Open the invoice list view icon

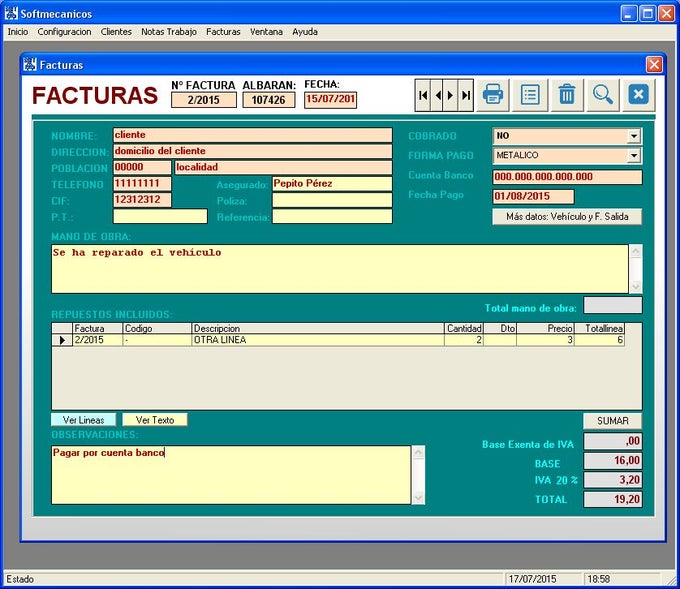[x=530, y=95]
